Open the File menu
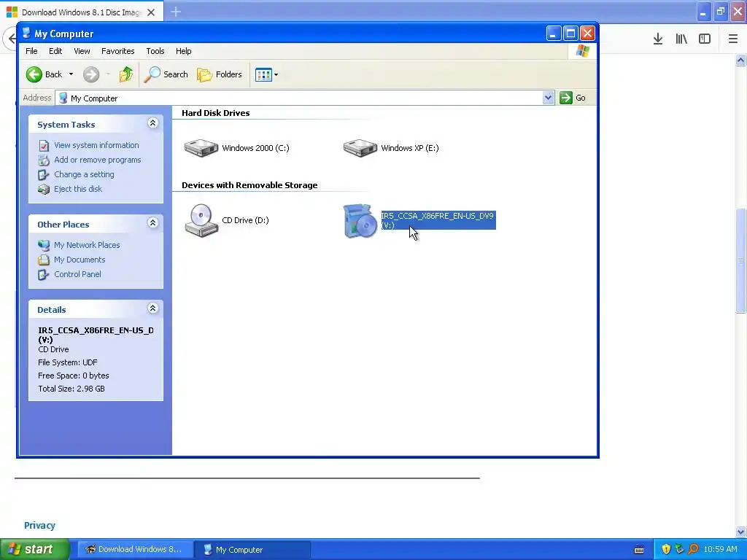 tap(31, 51)
